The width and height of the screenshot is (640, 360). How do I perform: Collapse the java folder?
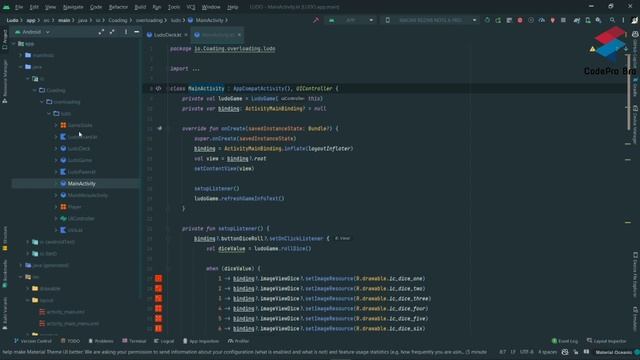pyautogui.click(x=21, y=67)
